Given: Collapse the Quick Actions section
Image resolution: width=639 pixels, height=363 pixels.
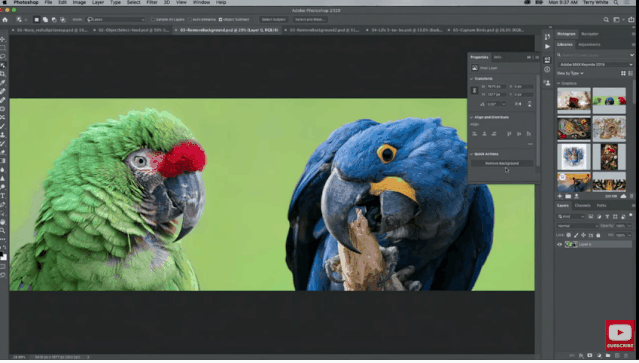Looking at the screenshot, I should [x=472, y=154].
